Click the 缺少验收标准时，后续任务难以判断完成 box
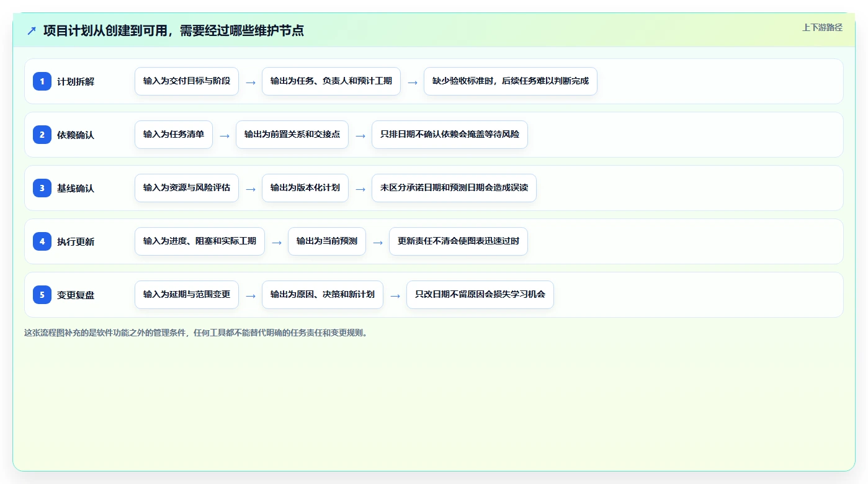The width and height of the screenshot is (868, 484). [x=511, y=81]
